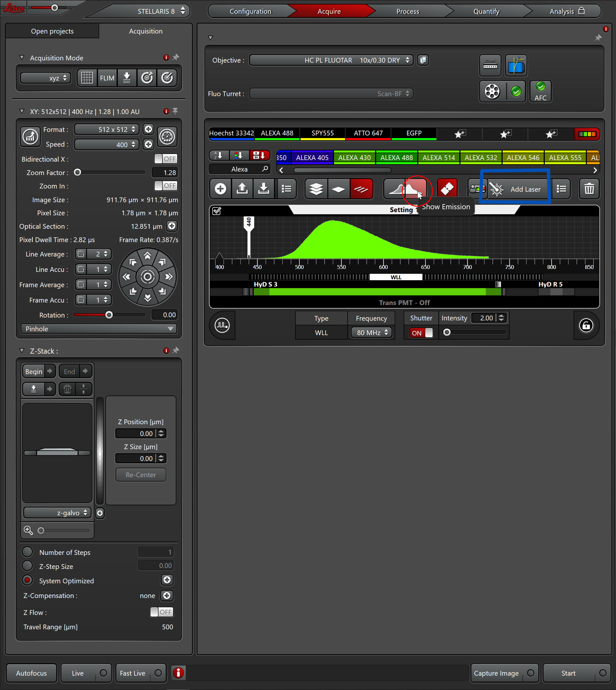Image resolution: width=616 pixels, height=690 pixels.
Task: Switch to the Process tab
Action: (408, 11)
